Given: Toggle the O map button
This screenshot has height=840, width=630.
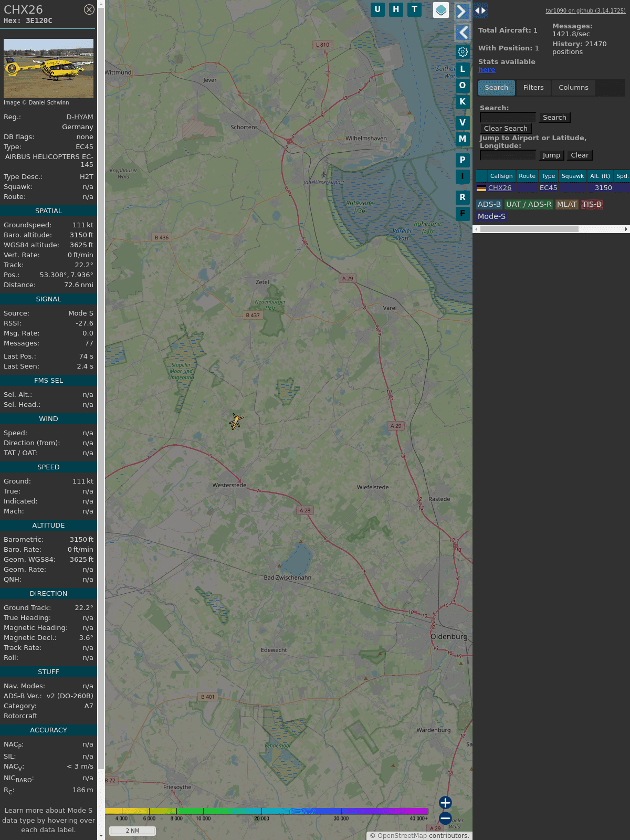Looking at the screenshot, I should coord(463,85).
